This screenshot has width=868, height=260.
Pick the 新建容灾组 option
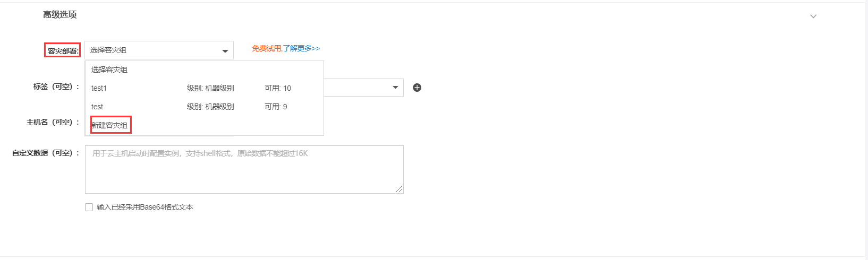[110, 125]
